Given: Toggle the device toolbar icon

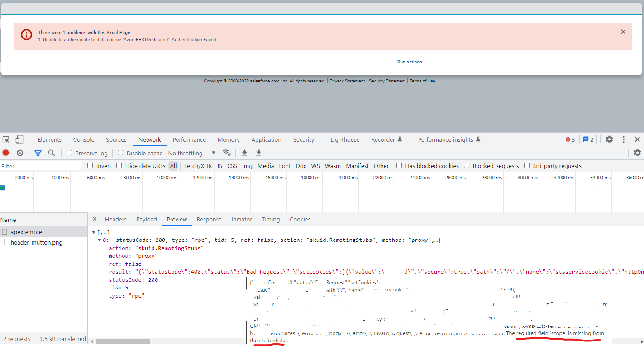Looking at the screenshot, I should (x=19, y=139).
